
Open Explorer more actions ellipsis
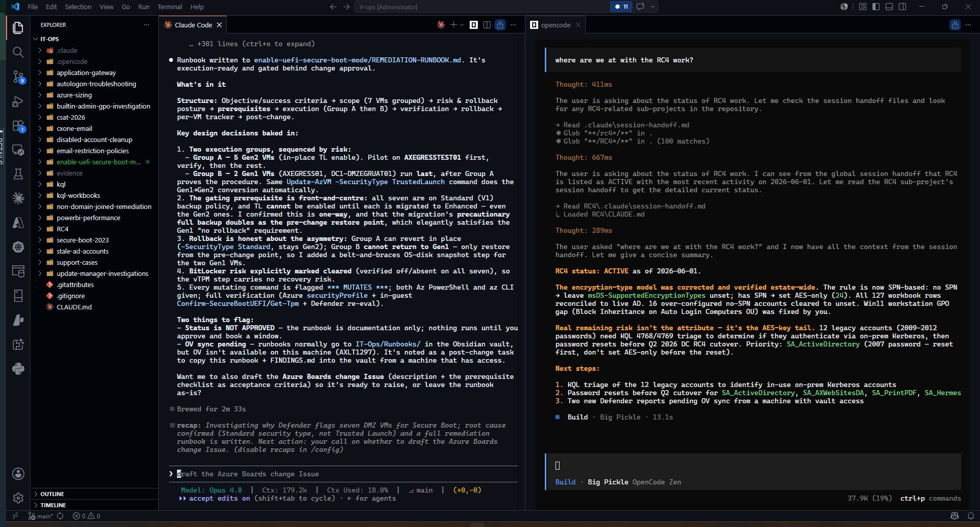[x=147, y=25]
